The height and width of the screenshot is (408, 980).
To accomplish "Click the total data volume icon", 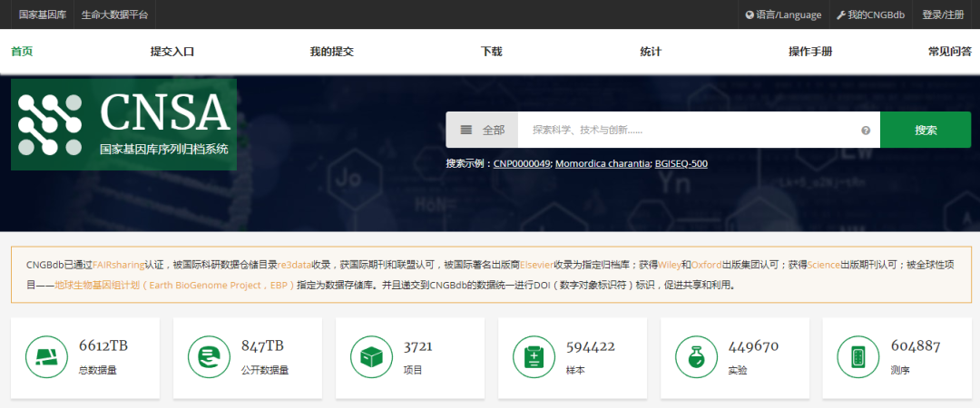I will (x=46, y=357).
